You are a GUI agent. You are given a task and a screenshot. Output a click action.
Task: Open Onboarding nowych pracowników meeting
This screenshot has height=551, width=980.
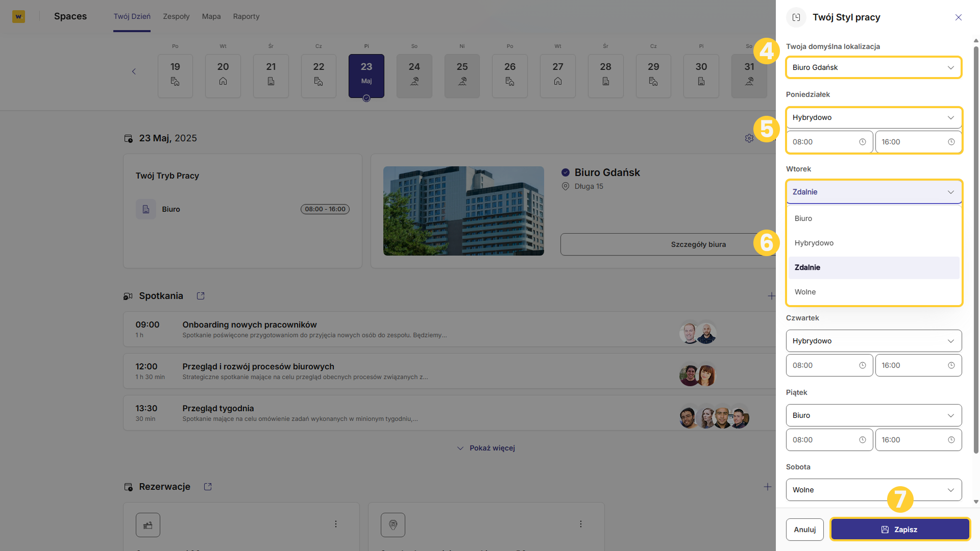click(x=449, y=330)
